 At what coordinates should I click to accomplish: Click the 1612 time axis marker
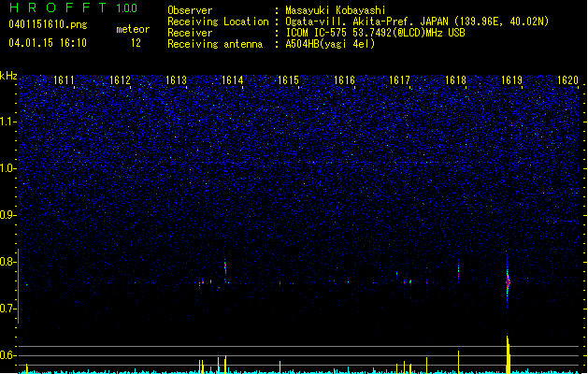click(120, 80)
